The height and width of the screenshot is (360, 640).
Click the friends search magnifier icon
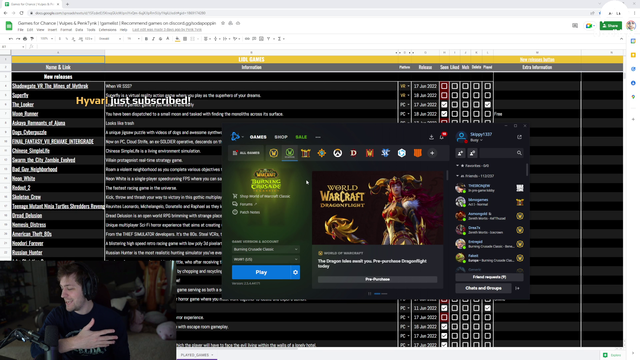pyautogui.click(x=519, y=153)
